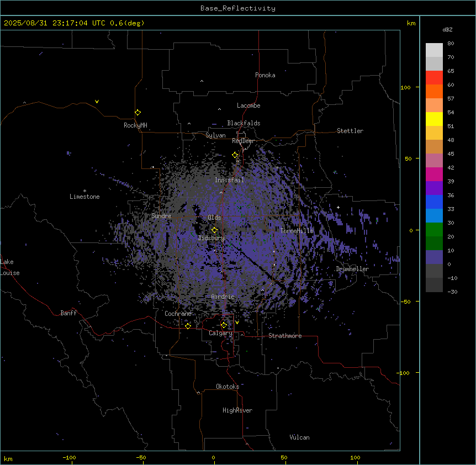Click the Lacombe city label
476x465 pixels.
click(248, 105)
